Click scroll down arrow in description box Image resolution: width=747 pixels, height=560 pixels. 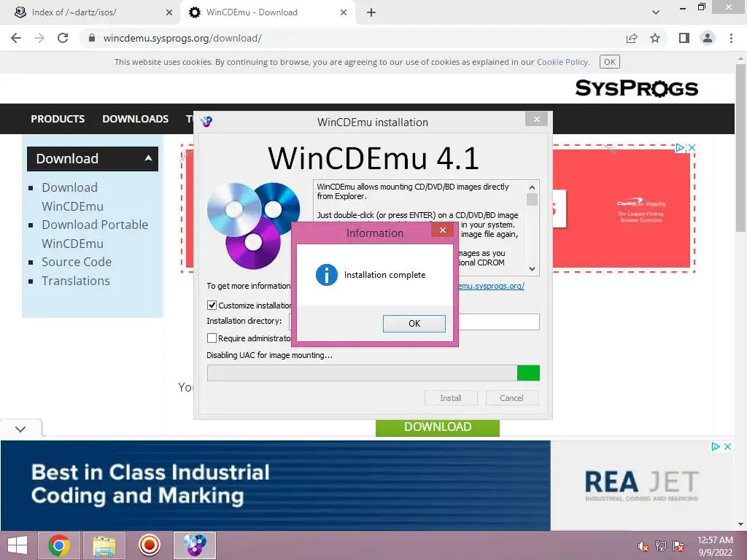532,268
